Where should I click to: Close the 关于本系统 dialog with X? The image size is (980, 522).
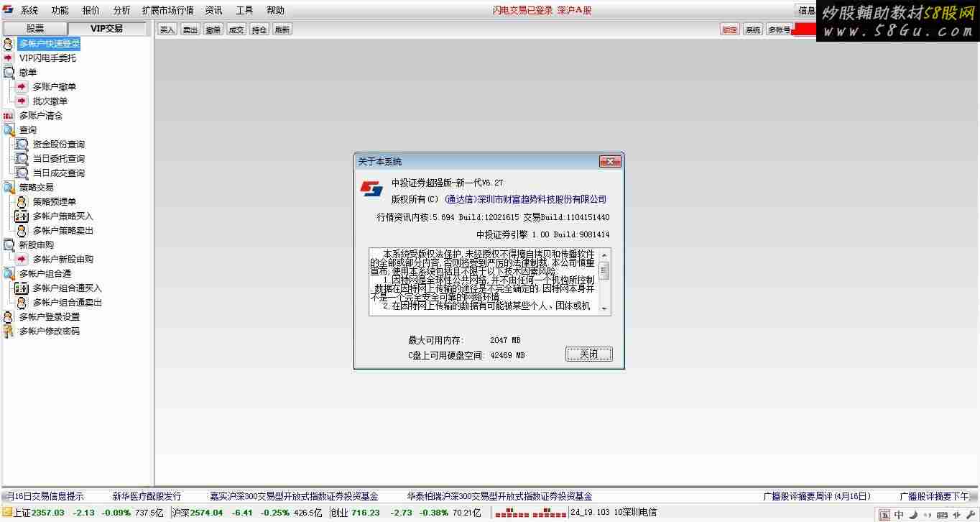click(x=609, y=162)
